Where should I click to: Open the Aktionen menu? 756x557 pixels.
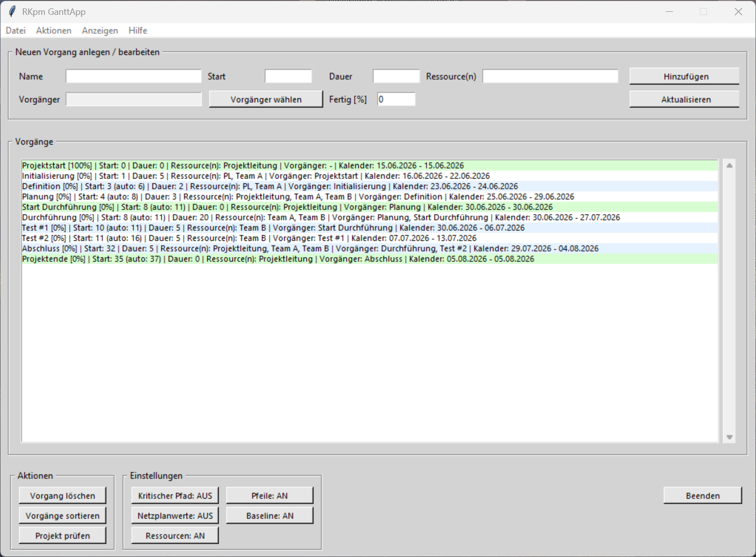(x=54, y=31)
